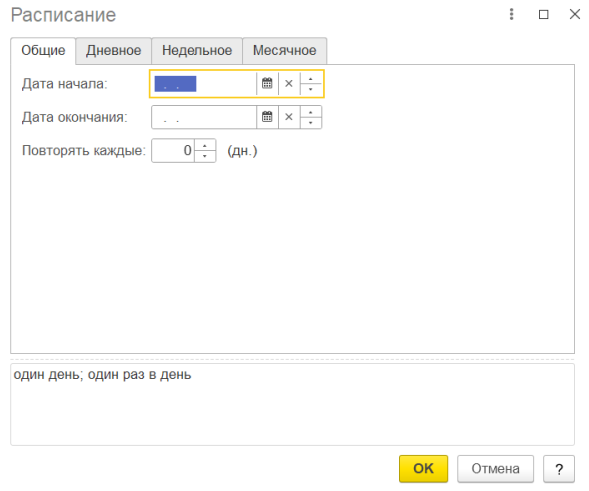Focus the Повторять каждые number field
This screenshot has width=589, height=491.
point(173,151)
